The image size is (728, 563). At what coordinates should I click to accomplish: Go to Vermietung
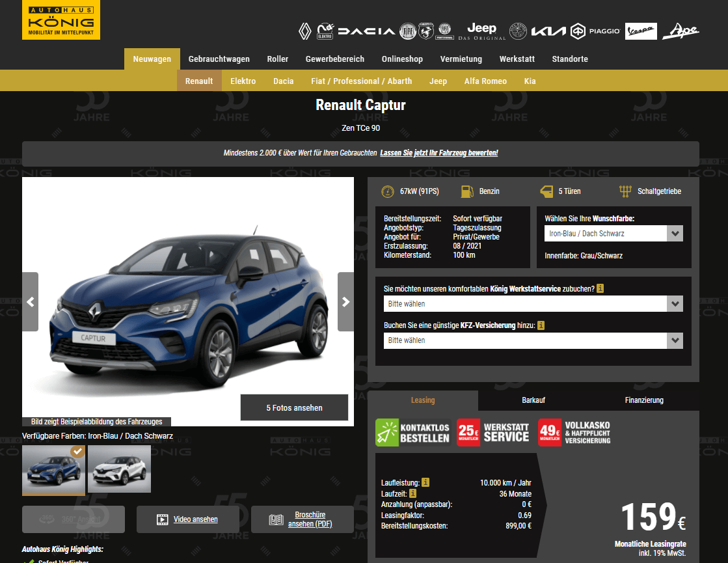coord(461,59)
